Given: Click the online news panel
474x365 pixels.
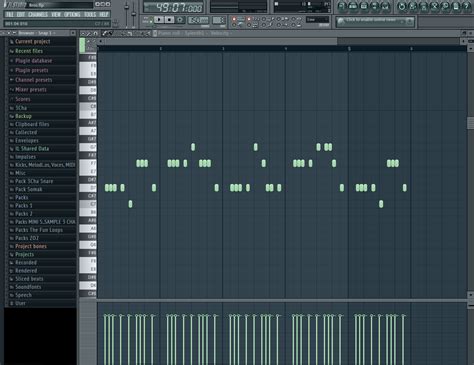Looking at the screenshot, I should pyautogui.click(x=375, y=21).
